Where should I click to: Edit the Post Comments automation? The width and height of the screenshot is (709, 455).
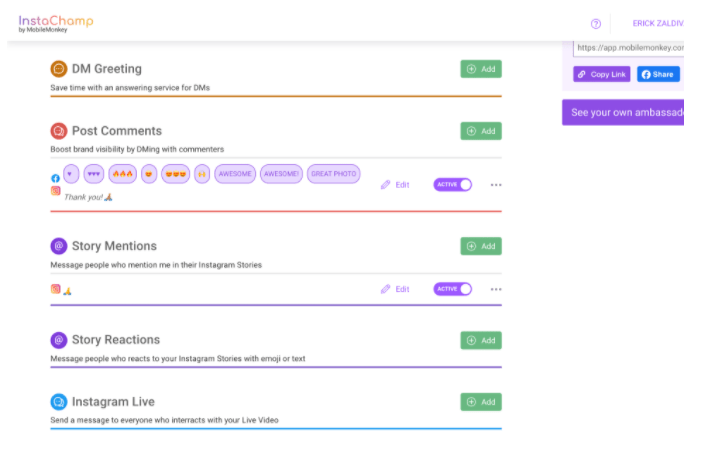point(395,185)
